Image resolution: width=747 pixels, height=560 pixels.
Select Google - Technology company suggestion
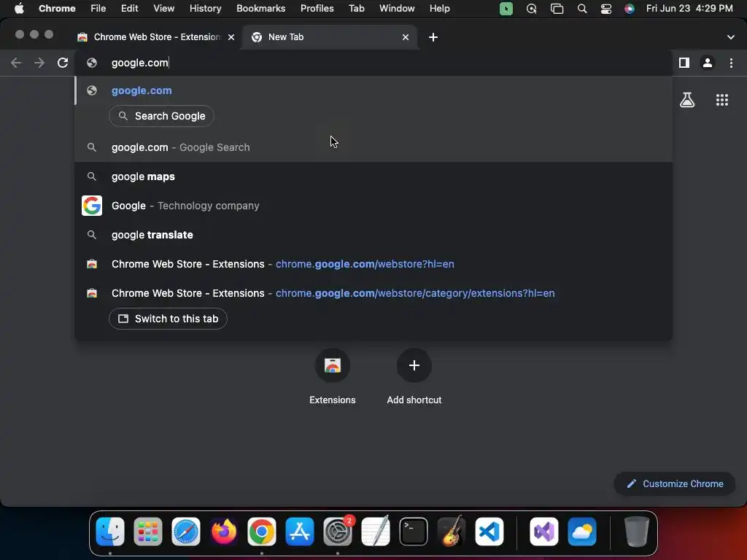(x=373, y=206)
